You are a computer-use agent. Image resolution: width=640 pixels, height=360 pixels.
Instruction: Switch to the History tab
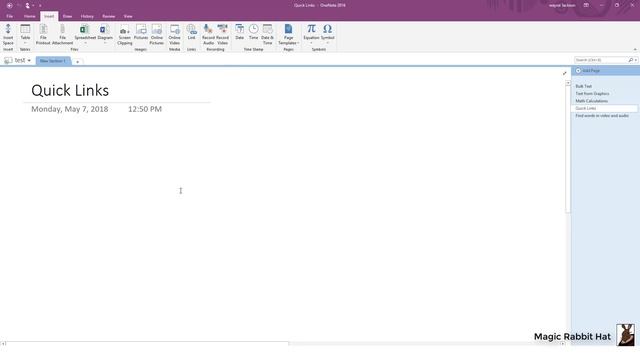coord(87,16)
